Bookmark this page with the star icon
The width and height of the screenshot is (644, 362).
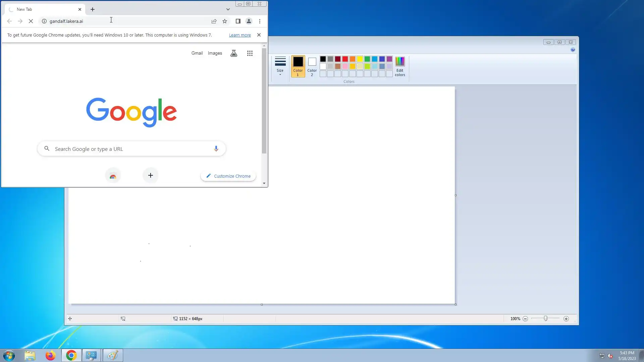coord(225,21)
